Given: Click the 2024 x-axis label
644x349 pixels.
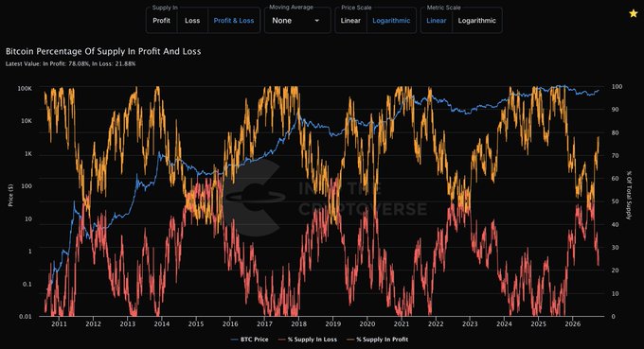Looking at the screenshot, I should click(504, 324).
